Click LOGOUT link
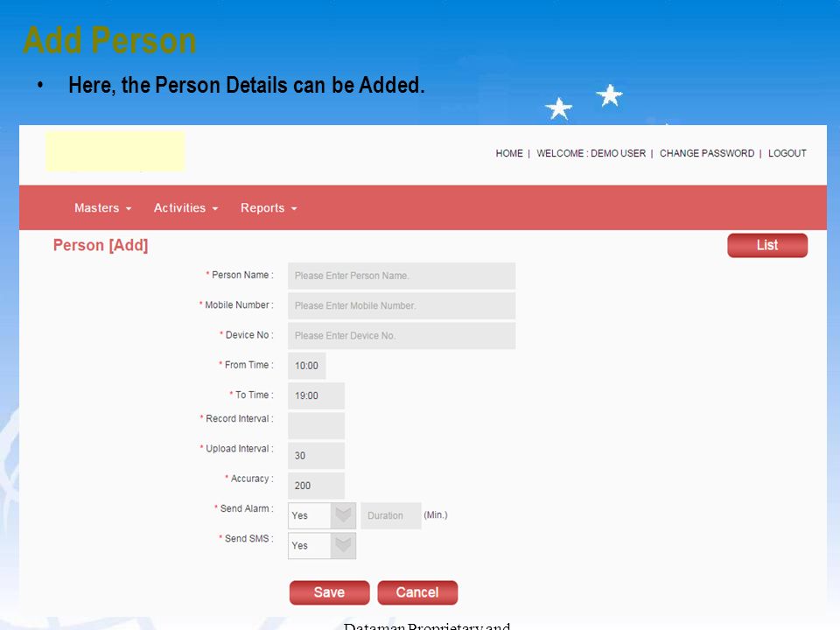This screenshot has width=840, height=630. [x=787, y=153]
